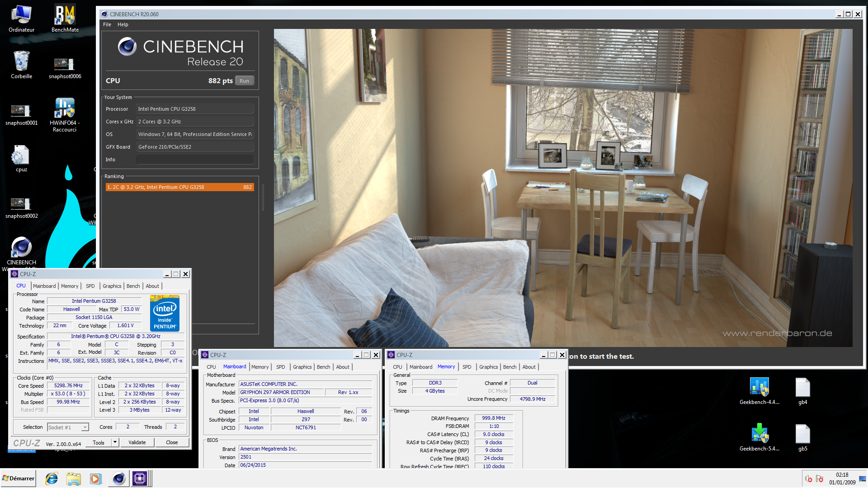Click the volume tray icon

809,479
